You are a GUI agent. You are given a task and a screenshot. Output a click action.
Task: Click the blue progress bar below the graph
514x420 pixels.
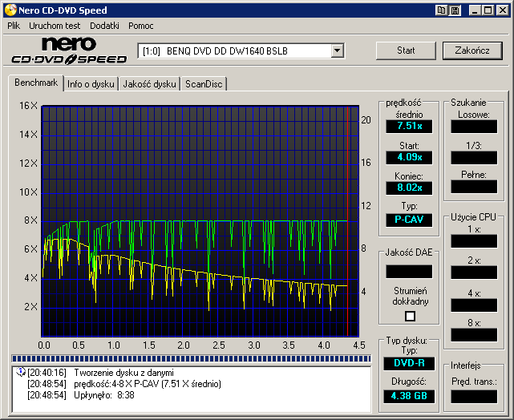(x=191, y=358)
